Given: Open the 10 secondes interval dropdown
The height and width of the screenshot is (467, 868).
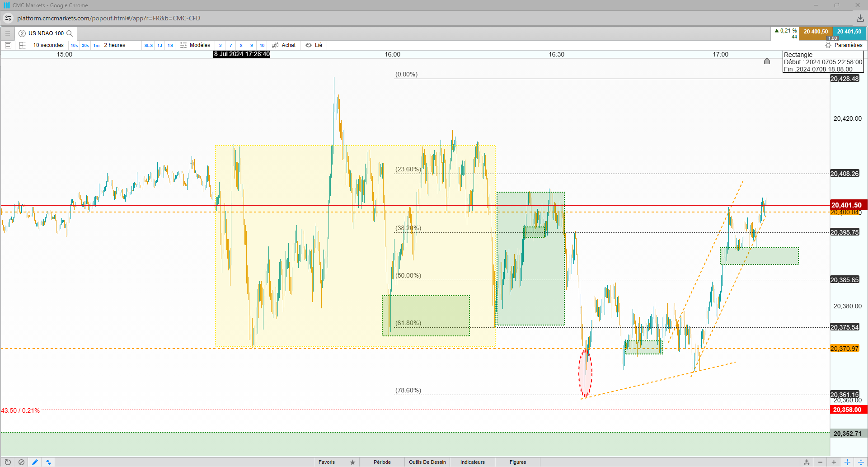Looking at the screenshot, I should point(48,45).
